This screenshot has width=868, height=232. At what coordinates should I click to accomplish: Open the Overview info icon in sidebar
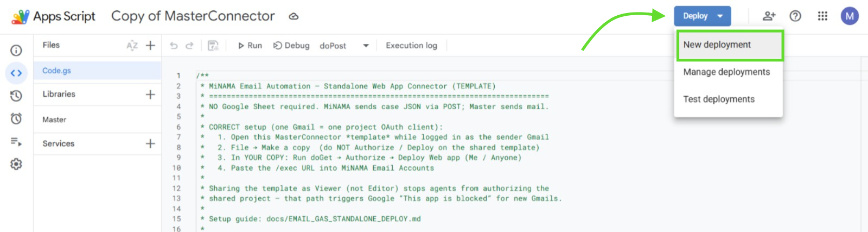pos(16,51)
